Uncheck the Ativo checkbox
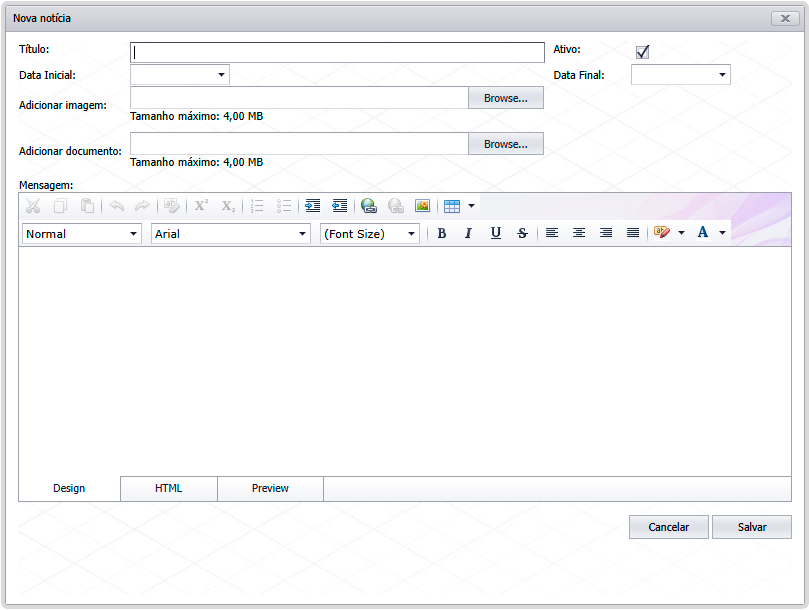 point(642,52)
